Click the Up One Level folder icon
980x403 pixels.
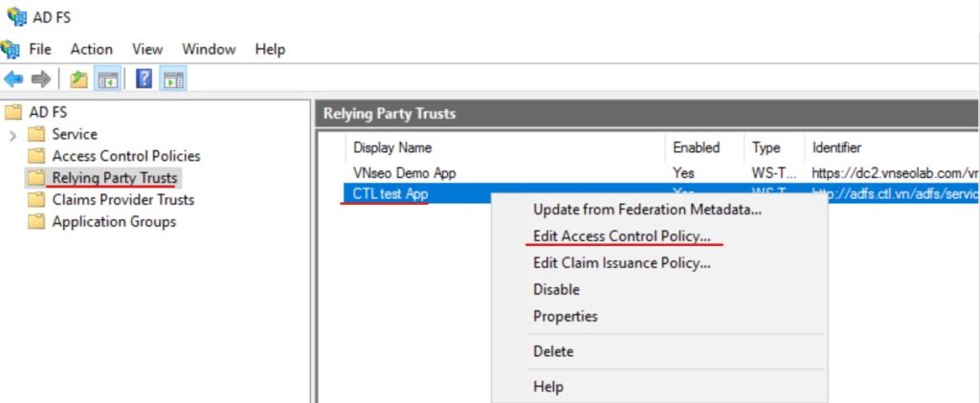pyautogui.click(x=78, y=79)
